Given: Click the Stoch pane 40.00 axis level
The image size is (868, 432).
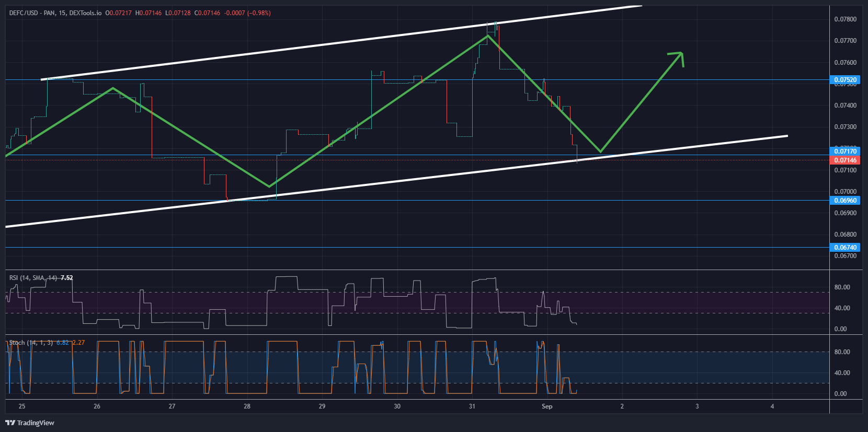Looking at the screenshot, I should pyautogui.click(x=842, y=373).
